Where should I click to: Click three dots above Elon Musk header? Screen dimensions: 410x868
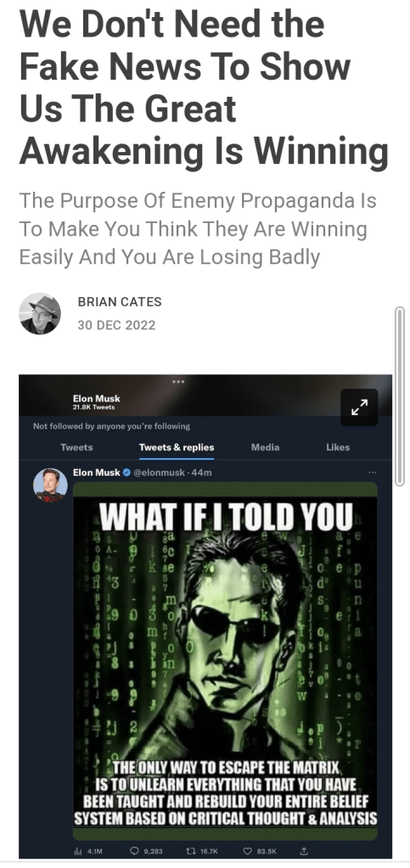point(178,382)
